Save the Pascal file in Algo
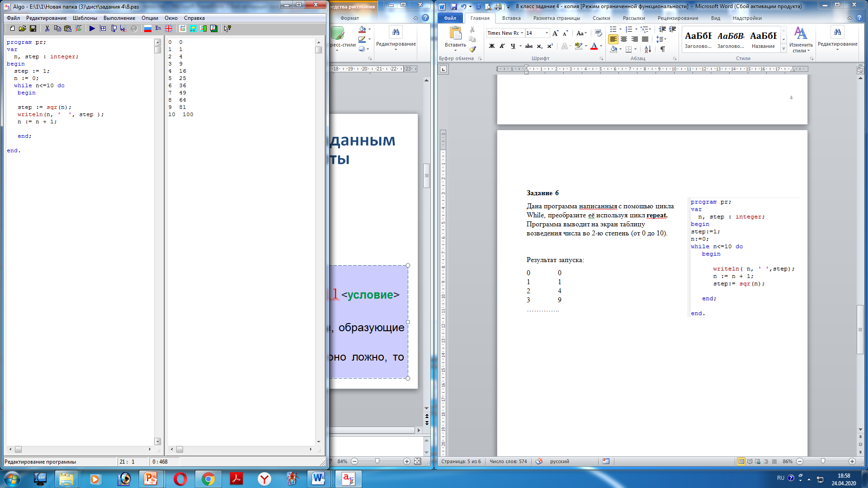The width and height of the screenshot is (868, 488). [x=33, y=28]
